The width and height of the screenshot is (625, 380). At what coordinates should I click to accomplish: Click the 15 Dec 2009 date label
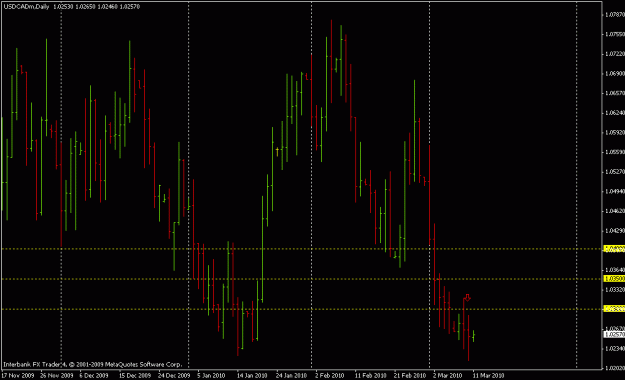pos(135,376)
